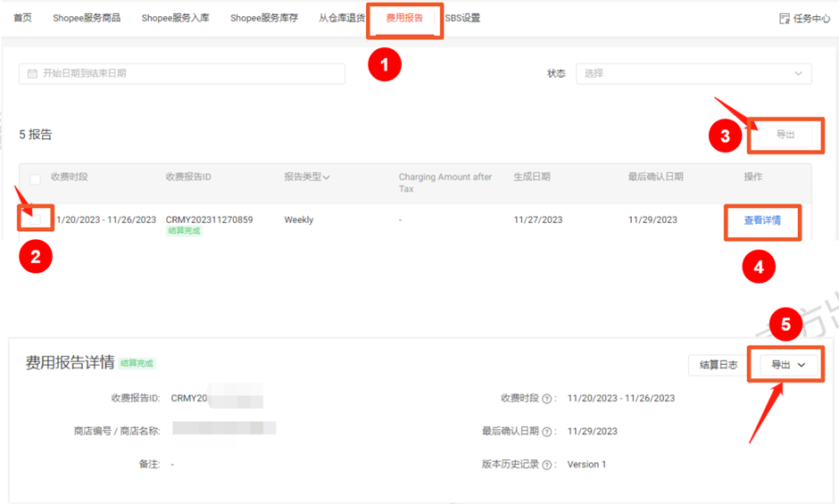
Task: Open the 状态 select dropdown
Action: (x=694, y=74)
